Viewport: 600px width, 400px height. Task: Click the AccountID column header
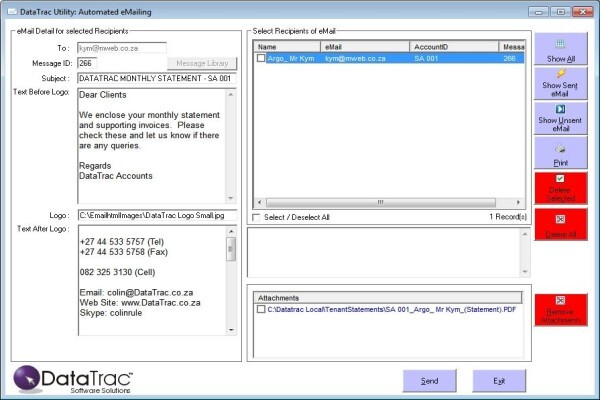(x=454, y=47)
